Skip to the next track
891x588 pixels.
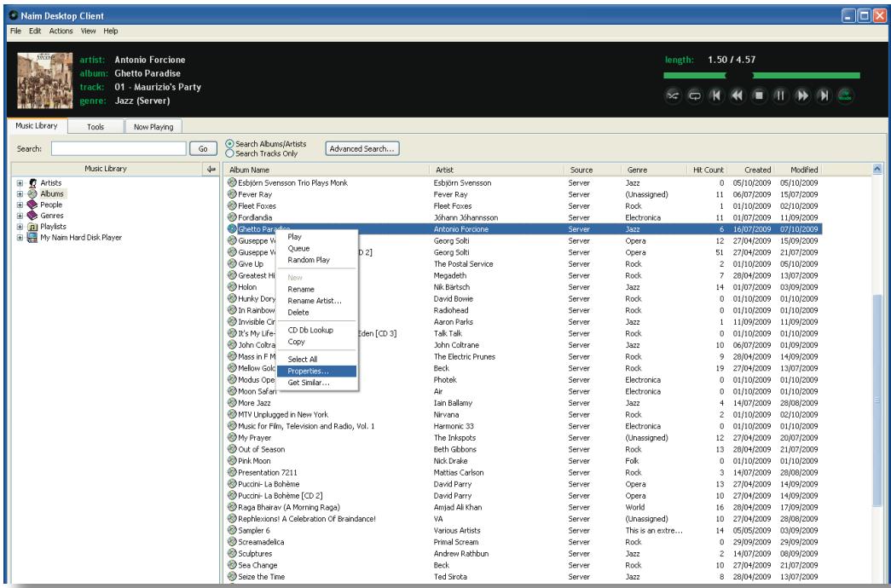coord(824,95)
